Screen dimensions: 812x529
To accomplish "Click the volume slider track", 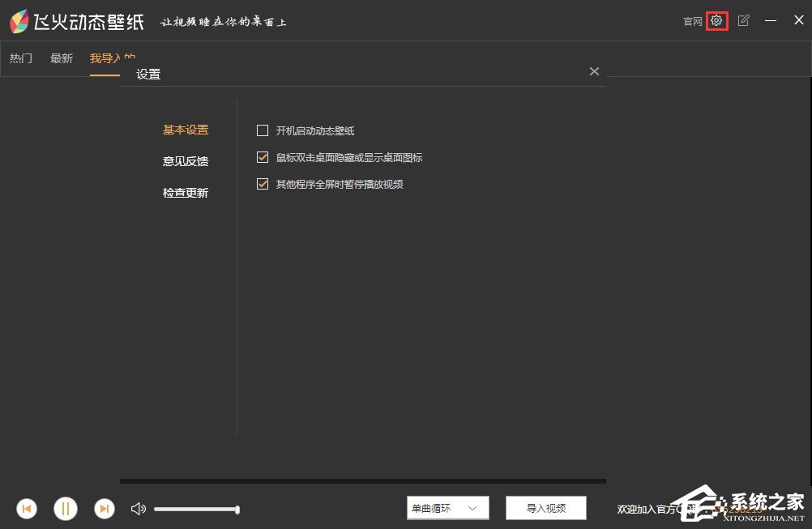I will (x=195, y=510).
